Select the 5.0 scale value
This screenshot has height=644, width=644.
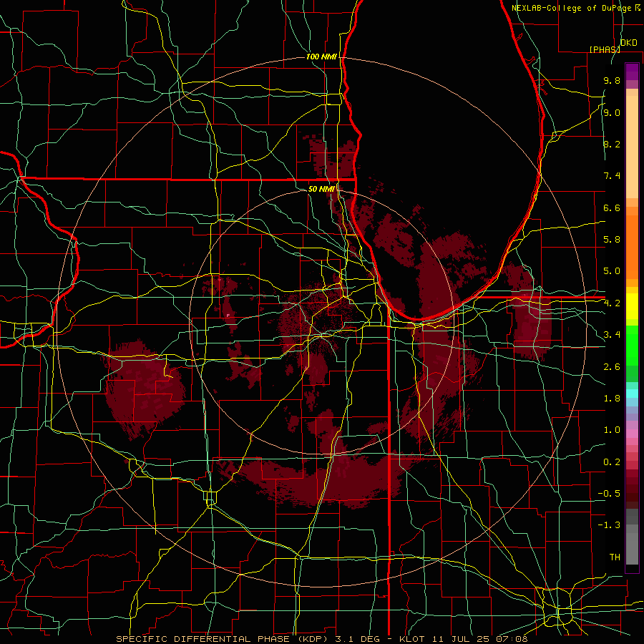(612, 271)
